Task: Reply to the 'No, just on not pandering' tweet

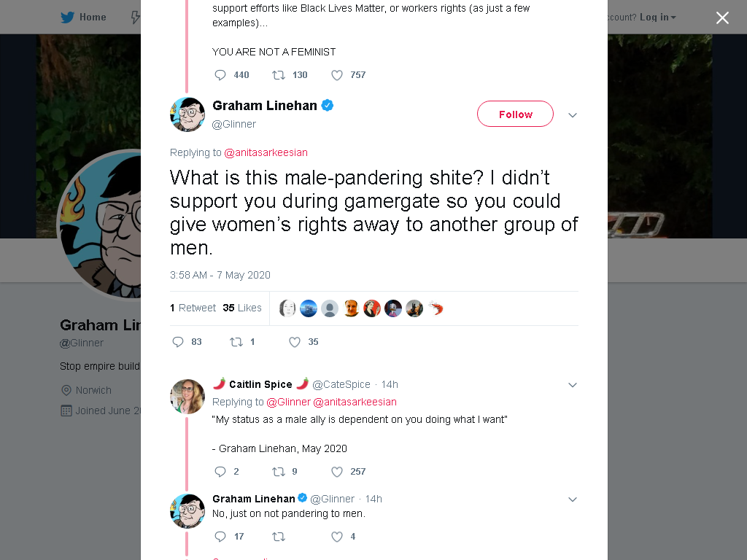Action: coord(220,537)
